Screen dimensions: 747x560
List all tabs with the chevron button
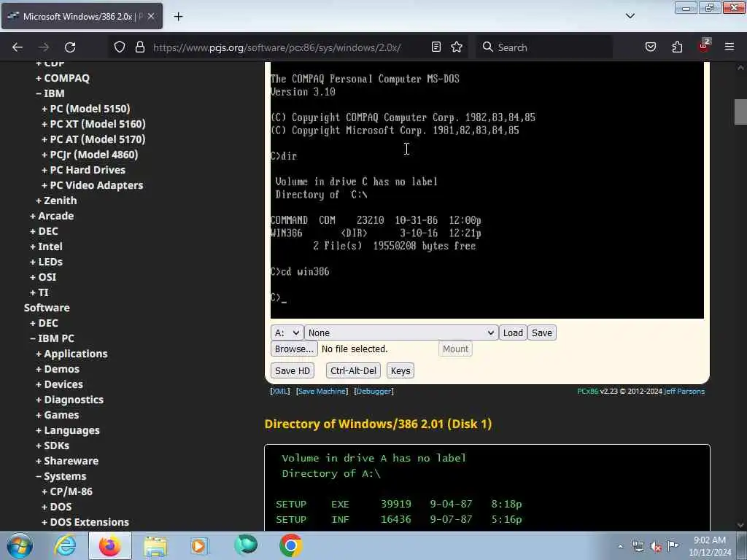(630, 16)
